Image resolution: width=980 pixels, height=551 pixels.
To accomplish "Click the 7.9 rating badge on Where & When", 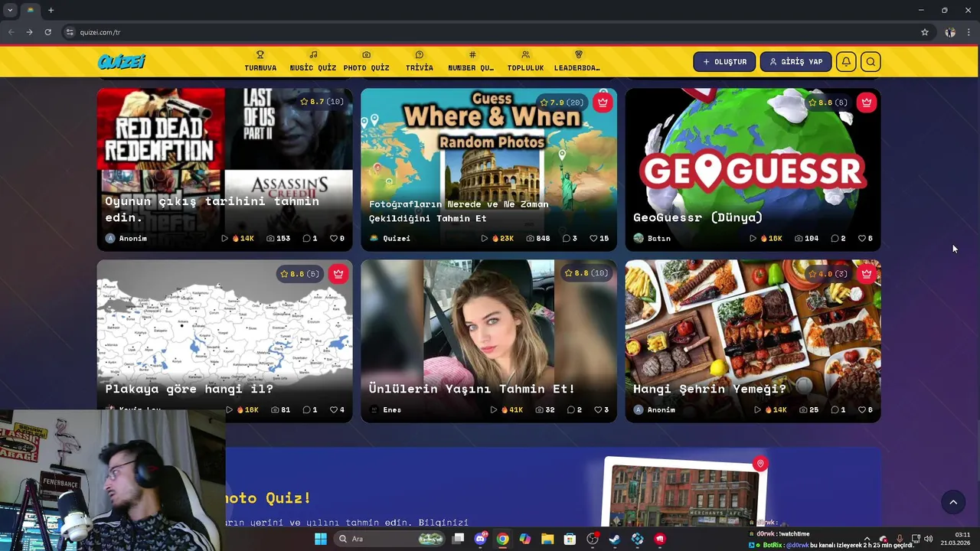I will point(561,102).
